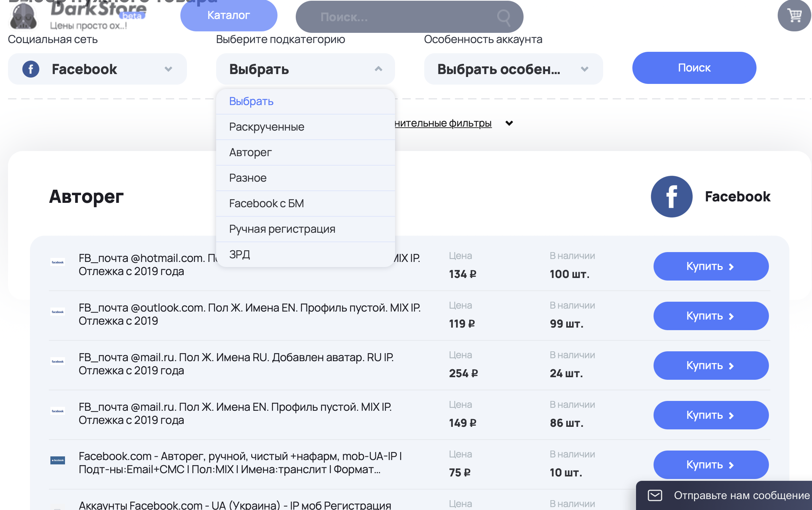Image resolution: width=812 pixels, height=510 pixels.
Task: Expand the additional filters chevron
Action: coord(509,123)
